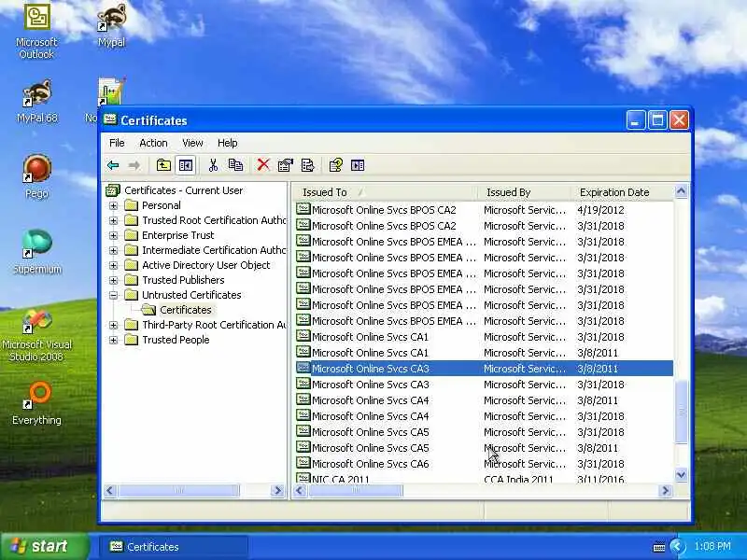Viewport: 747px width, 560px height.
Task: Select Trusted People tree folder
Action: [x=176, y=340]
